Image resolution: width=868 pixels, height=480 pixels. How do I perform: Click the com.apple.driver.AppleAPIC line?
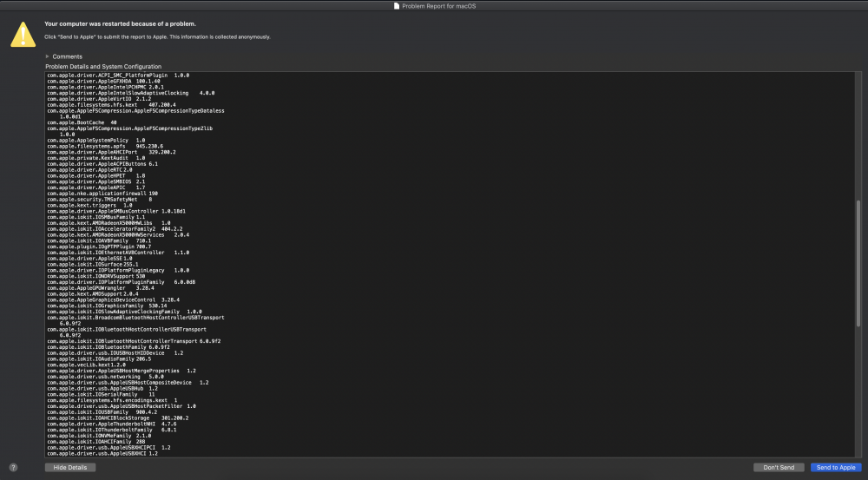click(95, 187)
